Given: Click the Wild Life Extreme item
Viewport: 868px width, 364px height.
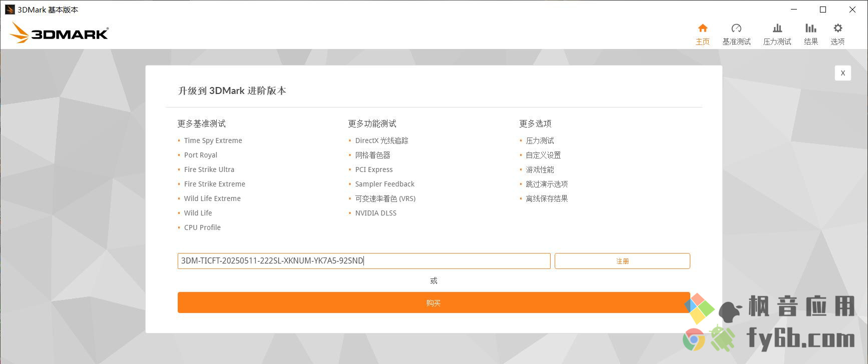Looking at the screenshot, I should 212,198.
